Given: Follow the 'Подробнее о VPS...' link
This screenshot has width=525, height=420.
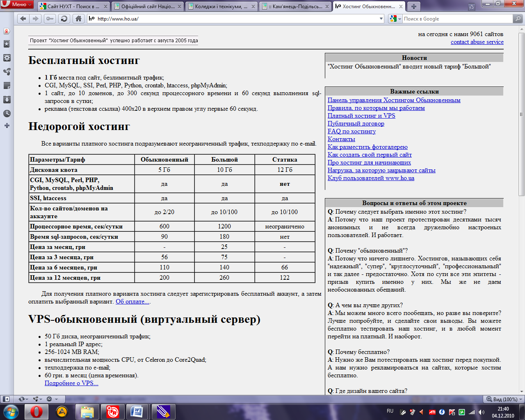Looking at the screenshot, I should pos(71,383).
